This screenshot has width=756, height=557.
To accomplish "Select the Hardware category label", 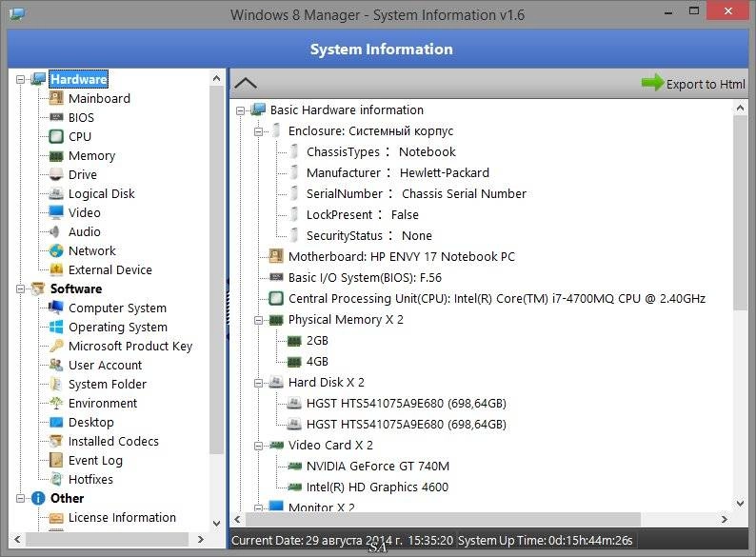I will pos(79,80).
